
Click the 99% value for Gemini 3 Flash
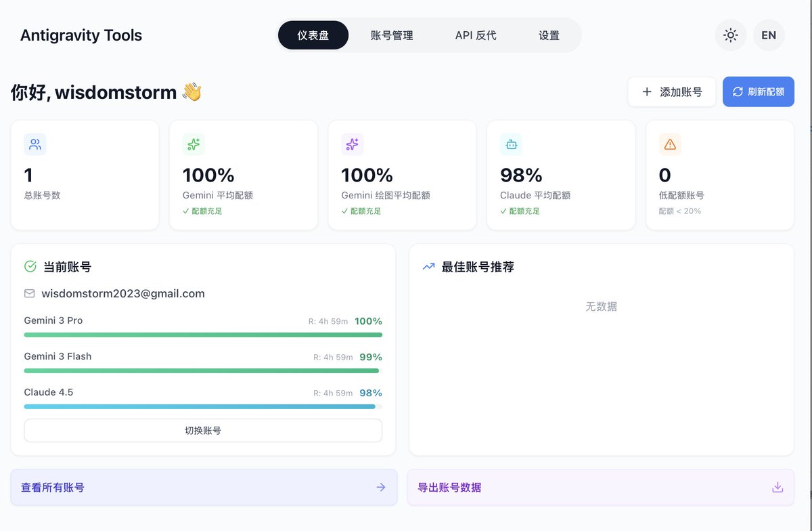click(x=371, y=357)
